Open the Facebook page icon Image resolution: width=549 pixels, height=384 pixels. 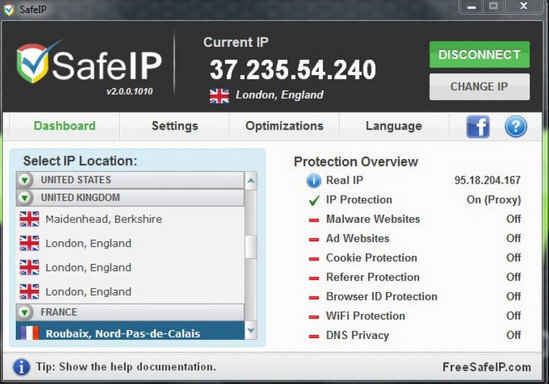tap(478, 126)
